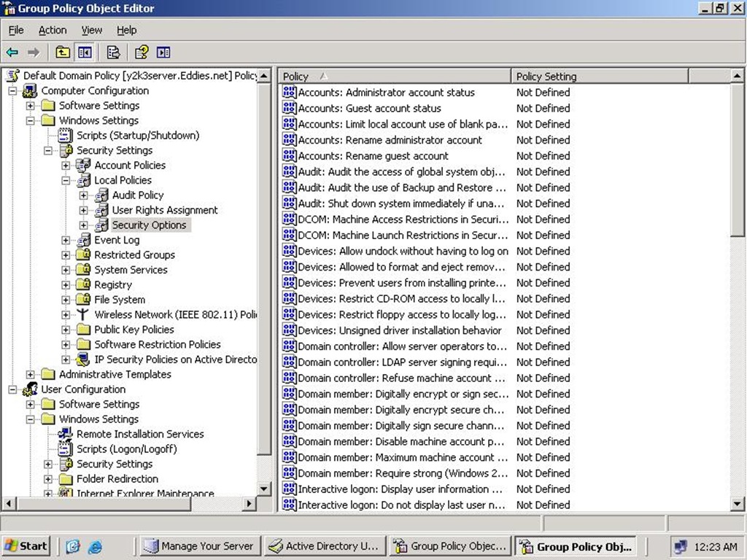This screenshot has width=747, height=560.
Task: Click the tree pane horizontal scrollbar thumb
Action: coord(104,503)
